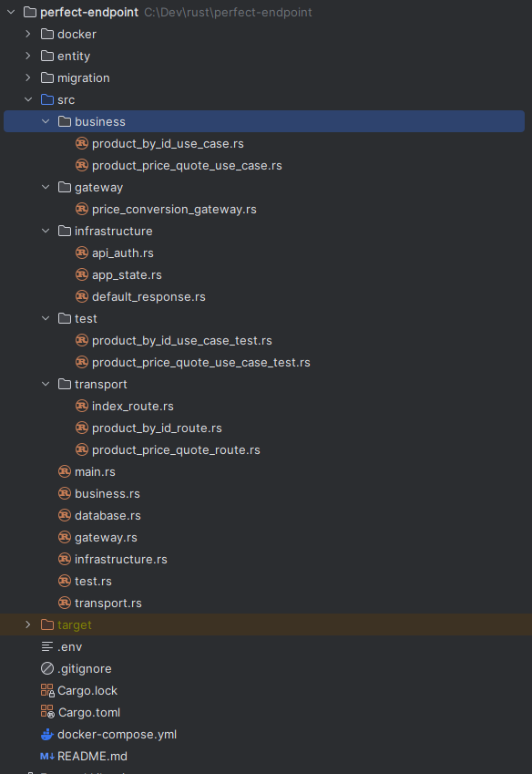Select the .gitignore file name
Viewport: 532px width, 774px height.
(x=85, y=668)
